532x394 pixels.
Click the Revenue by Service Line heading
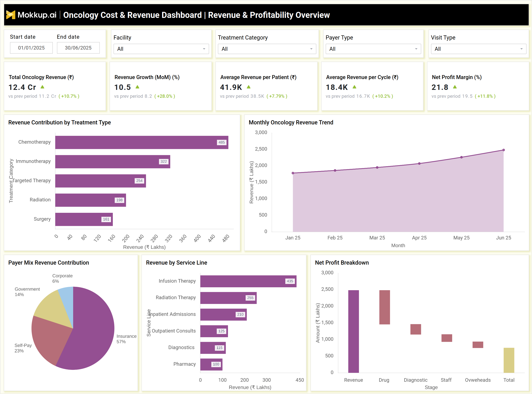coord(177,263)
